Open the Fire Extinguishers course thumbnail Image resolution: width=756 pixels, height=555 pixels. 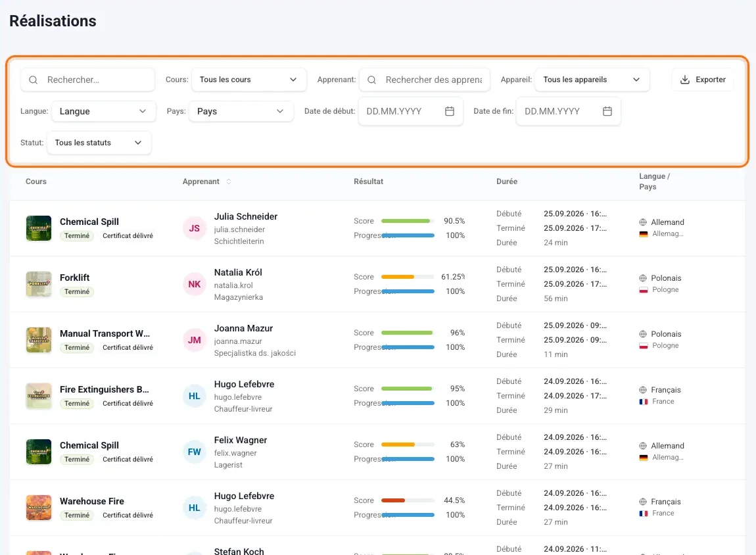(39, 396)
